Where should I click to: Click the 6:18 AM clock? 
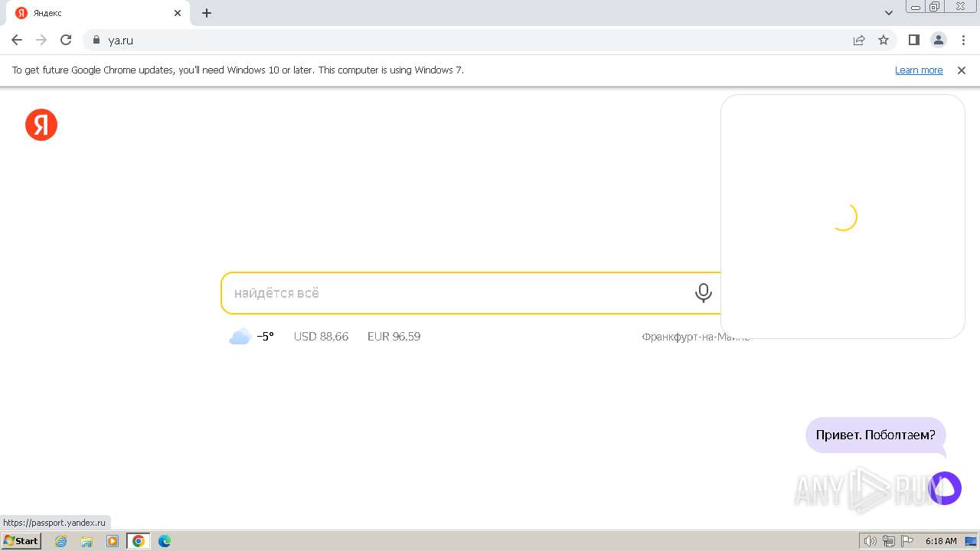pos(941,541)
